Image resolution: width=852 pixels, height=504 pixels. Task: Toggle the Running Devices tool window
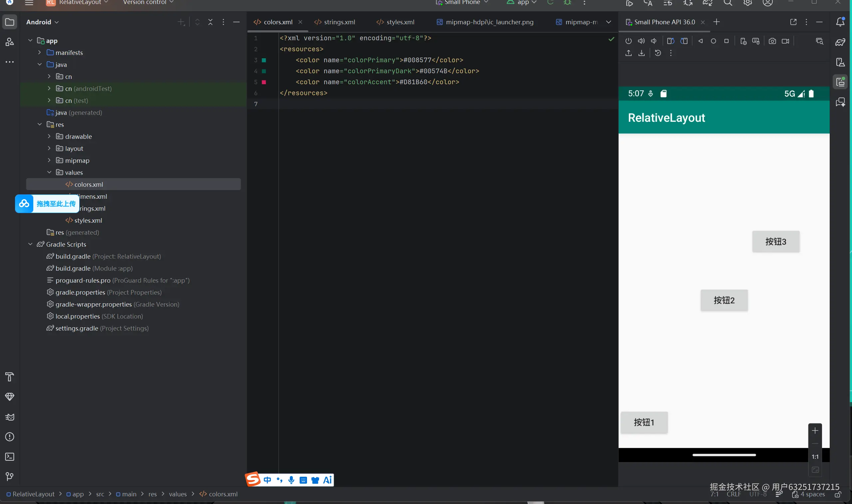pyautogui.click(x=840, y=82)
